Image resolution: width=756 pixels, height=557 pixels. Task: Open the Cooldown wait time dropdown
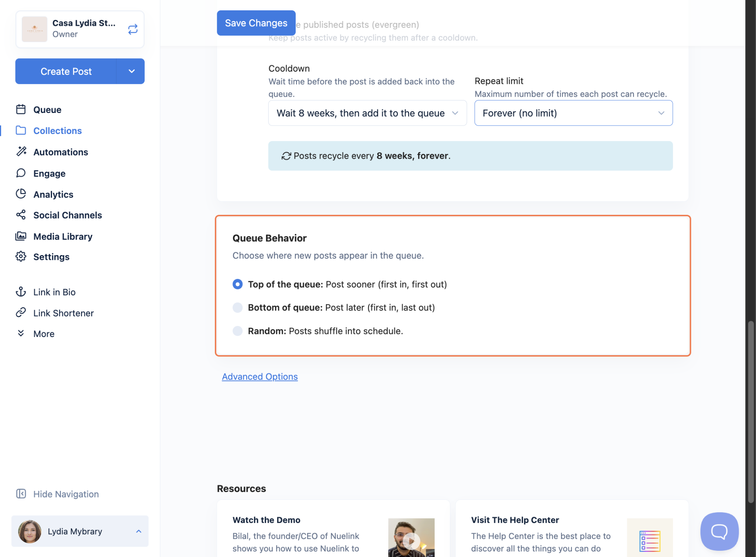point(367,113)
